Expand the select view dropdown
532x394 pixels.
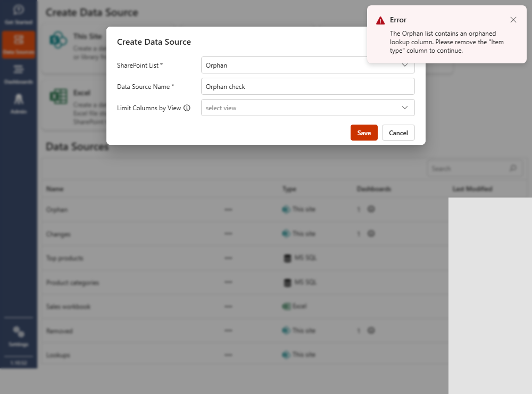(x=307, y=108)
